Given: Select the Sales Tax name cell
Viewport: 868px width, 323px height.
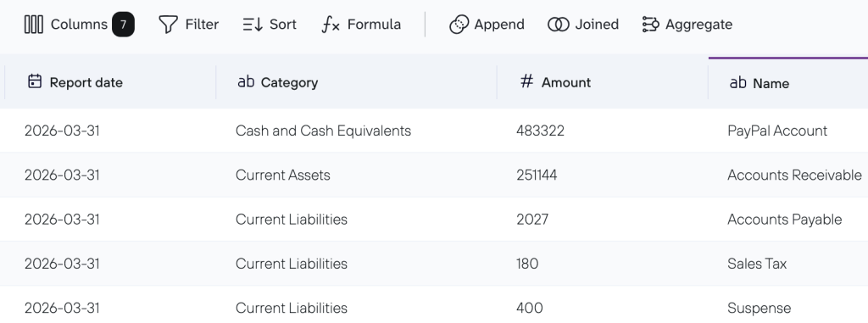Looking at the screenshot, I should pyautogui.click(x=757, y=264).
